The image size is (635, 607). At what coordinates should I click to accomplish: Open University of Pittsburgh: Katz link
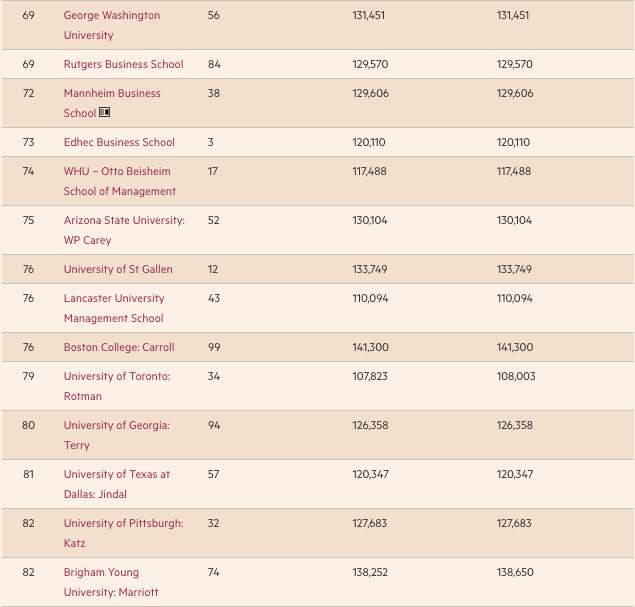pyautogui.click(x=124, y=533)
